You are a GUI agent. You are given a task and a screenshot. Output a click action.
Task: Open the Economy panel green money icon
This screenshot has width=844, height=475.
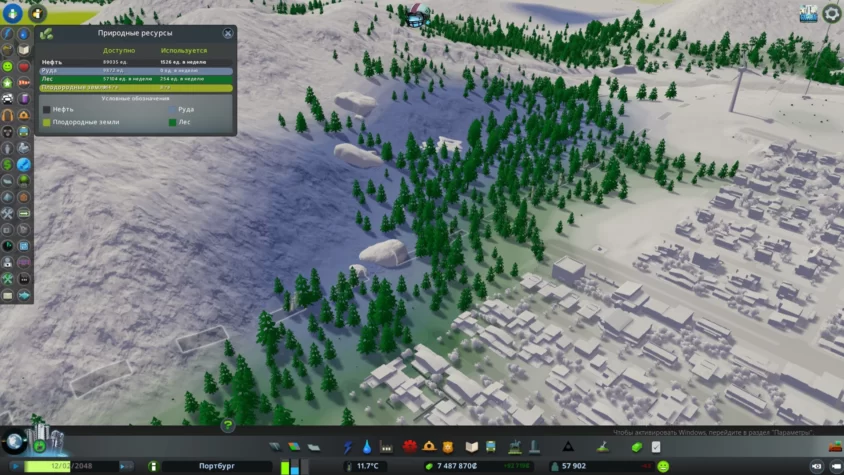pos(637,447)
